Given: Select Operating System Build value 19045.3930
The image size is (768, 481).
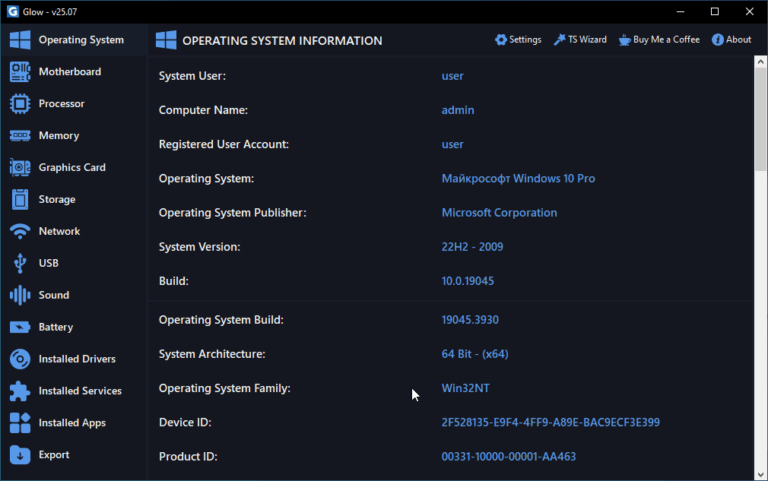Looking at the screenshot, I should [x=470, y=320].
